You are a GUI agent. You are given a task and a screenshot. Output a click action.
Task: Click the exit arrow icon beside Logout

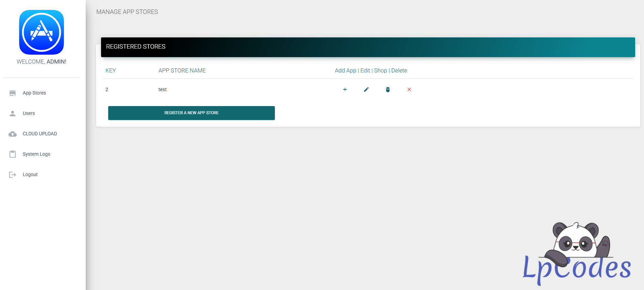[13, 175]
